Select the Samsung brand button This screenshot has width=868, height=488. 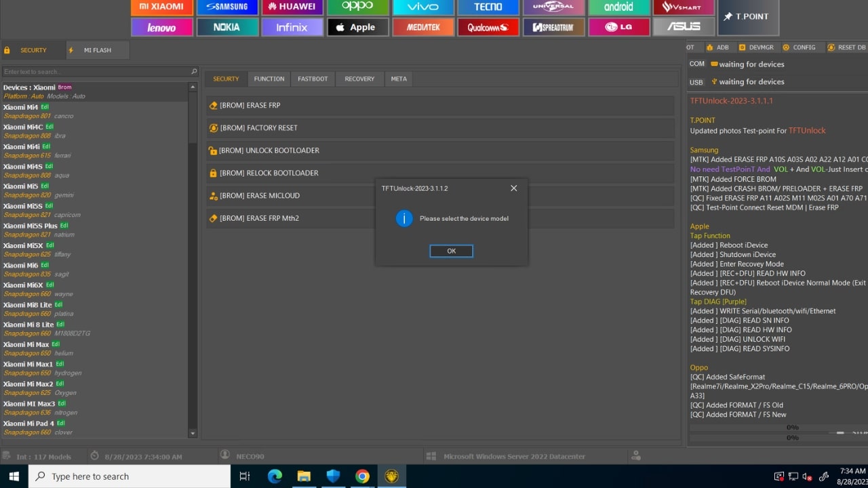click(227, 7)
